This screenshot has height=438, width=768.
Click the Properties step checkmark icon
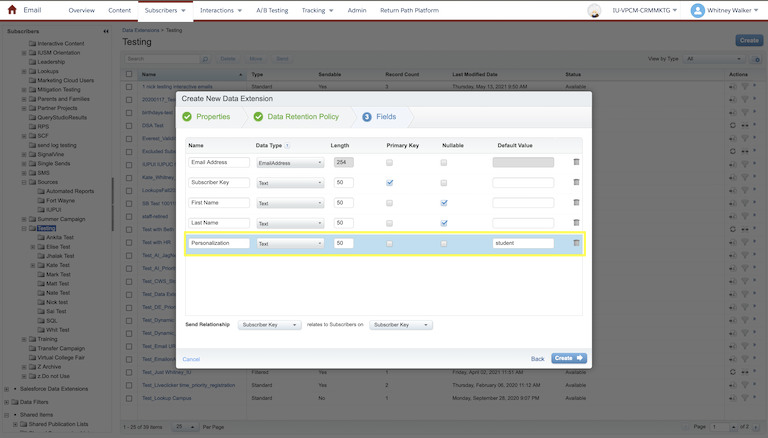coord(187,117)
